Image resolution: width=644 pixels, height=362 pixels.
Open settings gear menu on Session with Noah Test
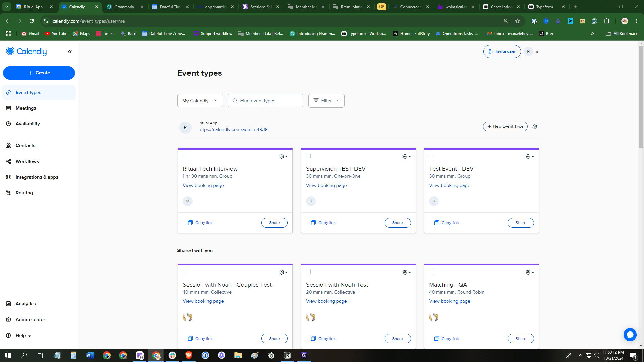407,272
